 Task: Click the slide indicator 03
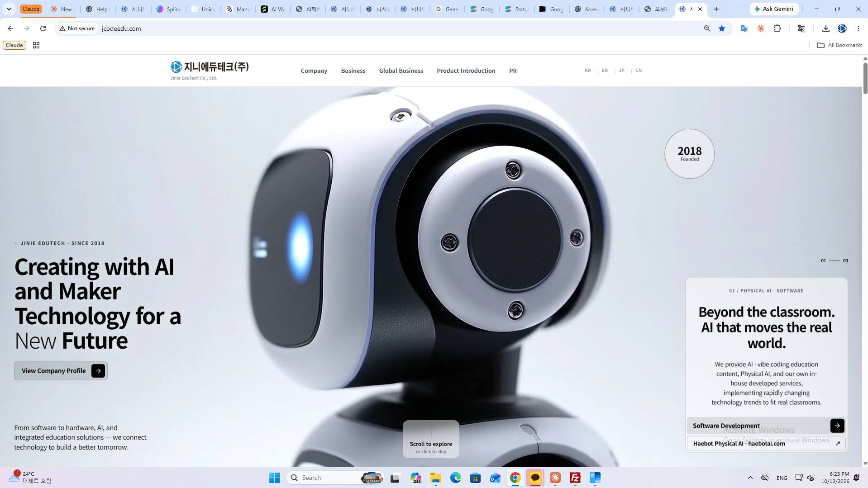pyautogui.click(x=845, y=261)
